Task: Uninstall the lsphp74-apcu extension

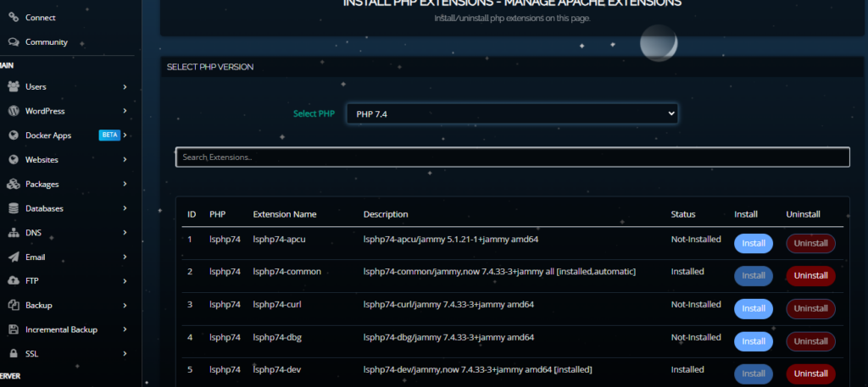Action: click(x=811, y=243)
